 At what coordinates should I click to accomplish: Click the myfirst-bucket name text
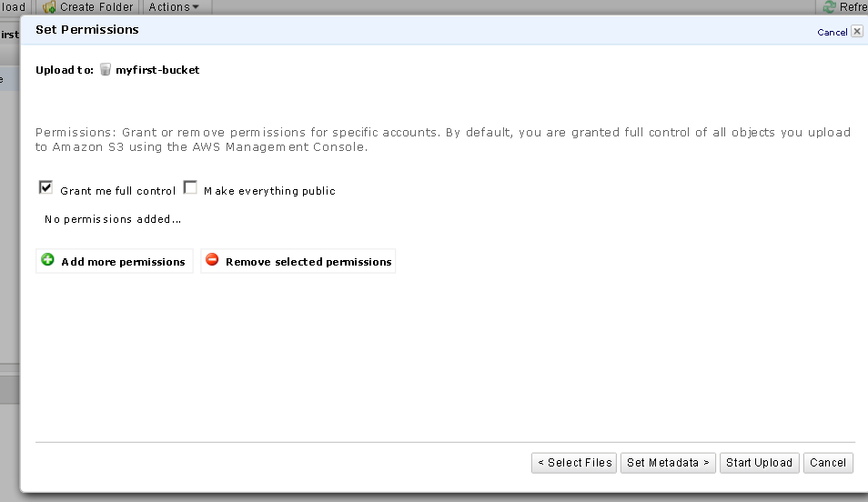[157, 70]
